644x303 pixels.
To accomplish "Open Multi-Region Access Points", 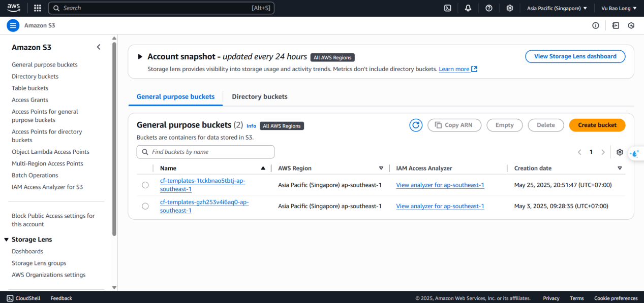I will coord(47,163).
